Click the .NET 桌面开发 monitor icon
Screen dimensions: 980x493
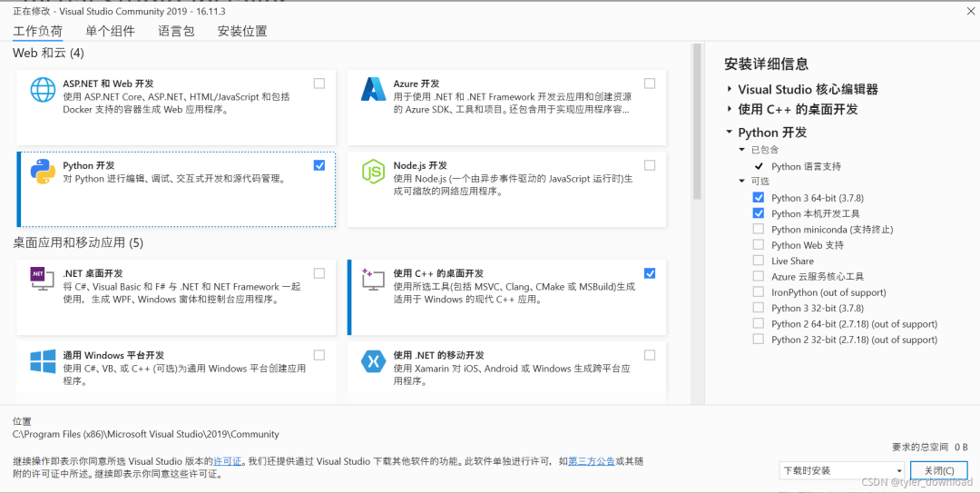44,279
